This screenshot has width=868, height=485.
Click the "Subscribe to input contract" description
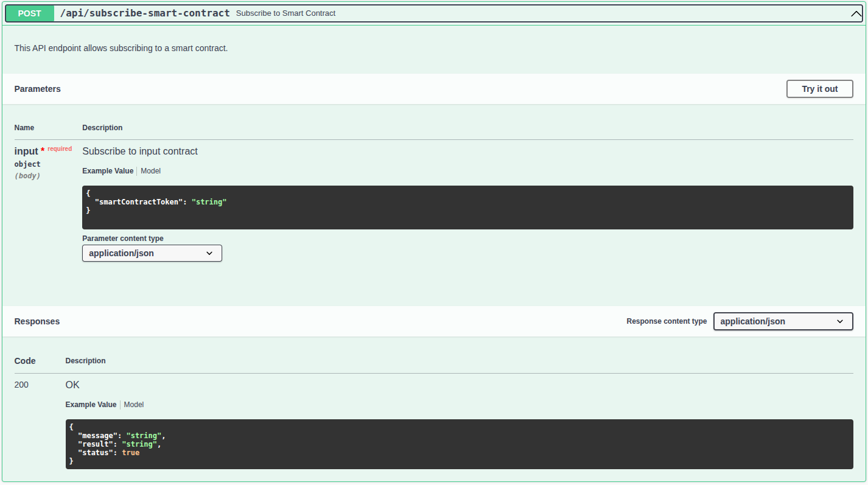(x=140, y=151)
